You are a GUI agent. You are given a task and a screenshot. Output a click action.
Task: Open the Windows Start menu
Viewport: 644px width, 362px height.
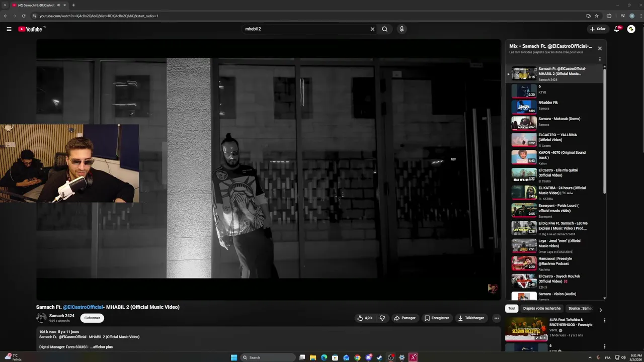234,357
